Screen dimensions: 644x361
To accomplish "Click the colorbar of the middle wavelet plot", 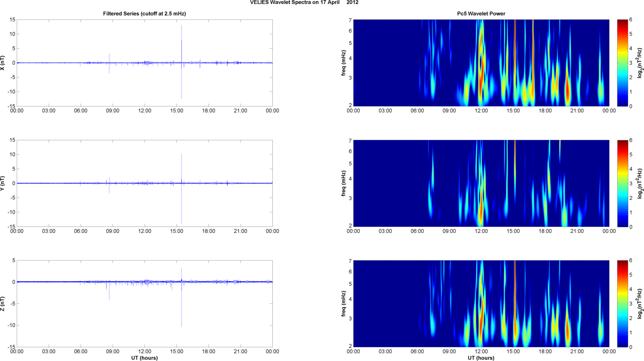I will point(622,183).
